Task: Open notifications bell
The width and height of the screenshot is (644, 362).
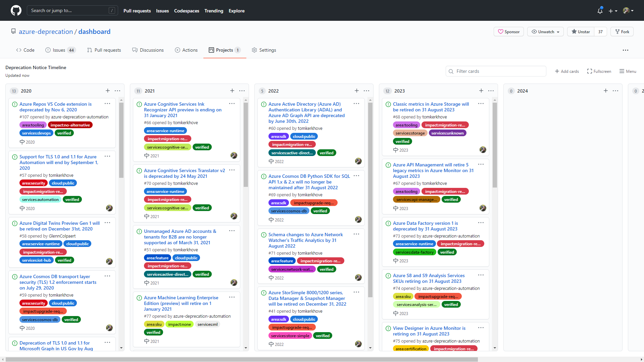Action: [600, 11]
